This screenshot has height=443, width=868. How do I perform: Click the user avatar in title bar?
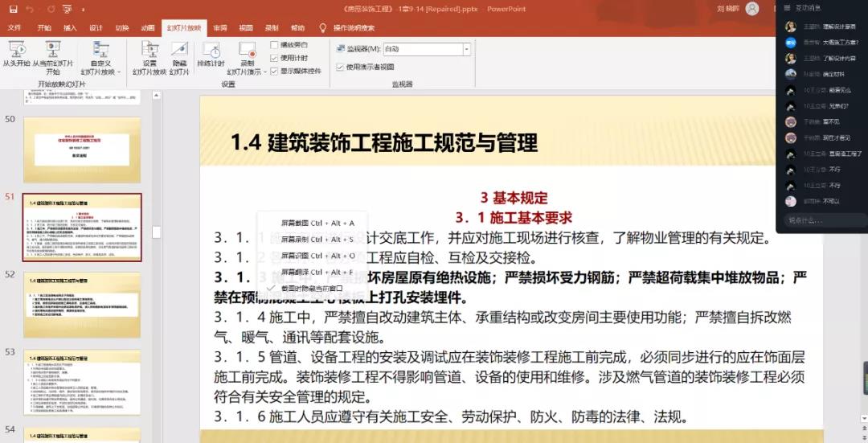pos(752,9)
